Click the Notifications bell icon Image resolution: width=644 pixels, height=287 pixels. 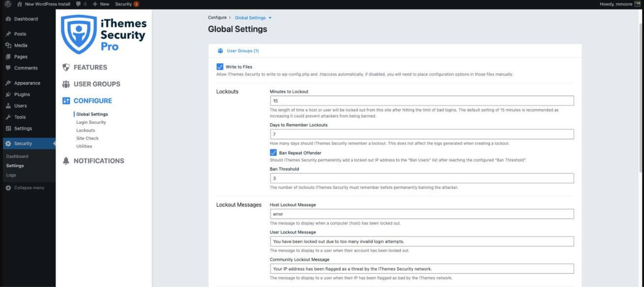[66, 161]
